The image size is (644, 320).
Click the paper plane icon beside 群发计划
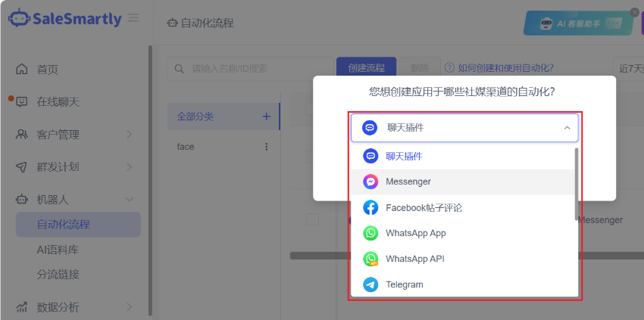click(x=21, y=167)
